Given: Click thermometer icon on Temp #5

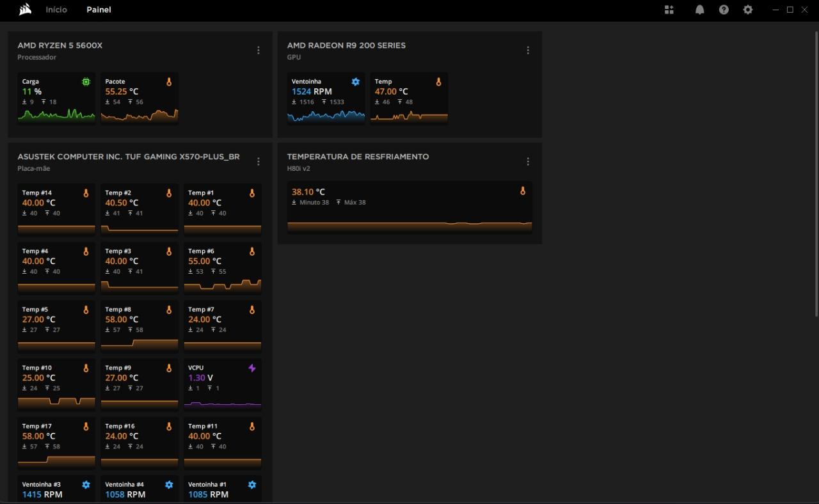Looking at the screenshot, I should (x=86, y=310).
